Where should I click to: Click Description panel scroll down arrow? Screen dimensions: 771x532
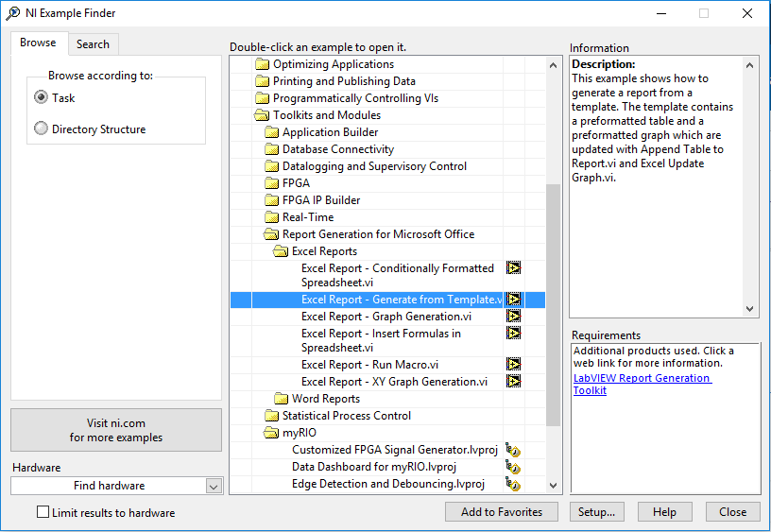[x=750, y=309]
